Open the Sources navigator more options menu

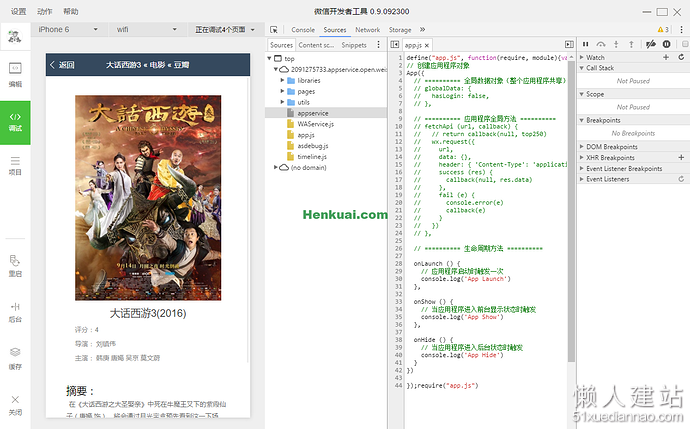[x=378, y=44]
